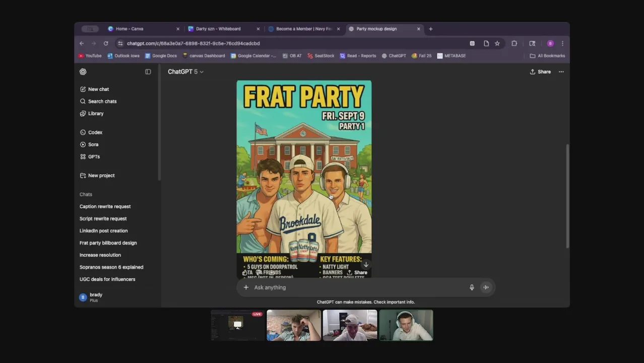The image size is (644, 363).
Task: Click the scroll-to-bottom arrow button
Action: [366, 264]
